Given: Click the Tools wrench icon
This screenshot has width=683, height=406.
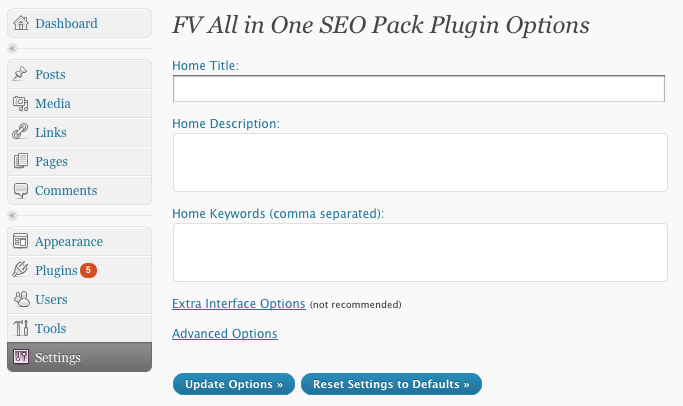Looking at the screenshot, I should (x=20, y=328).
